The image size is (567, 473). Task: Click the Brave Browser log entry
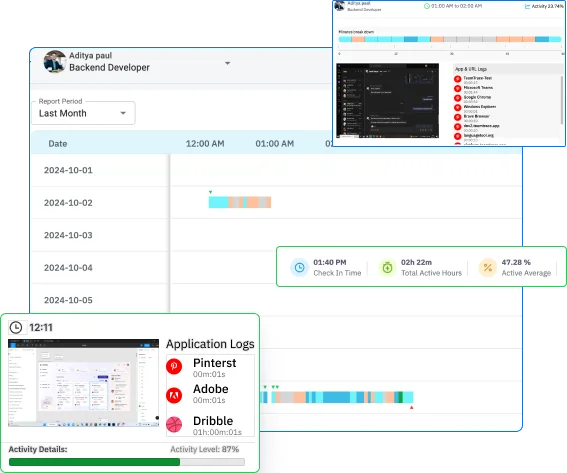(x=476, y=116)
